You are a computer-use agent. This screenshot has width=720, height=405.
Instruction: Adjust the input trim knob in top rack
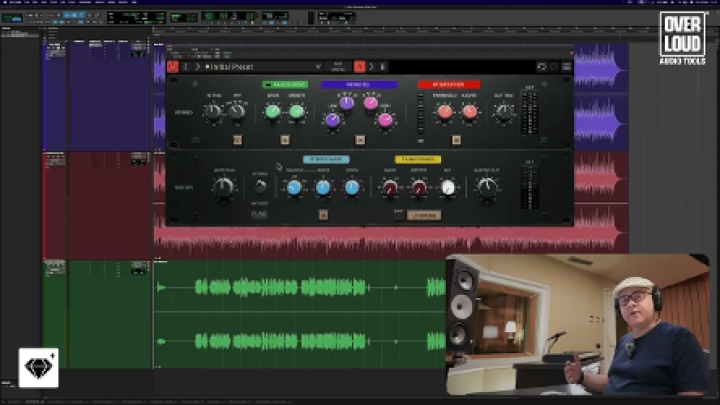click(x=213, y=112)
